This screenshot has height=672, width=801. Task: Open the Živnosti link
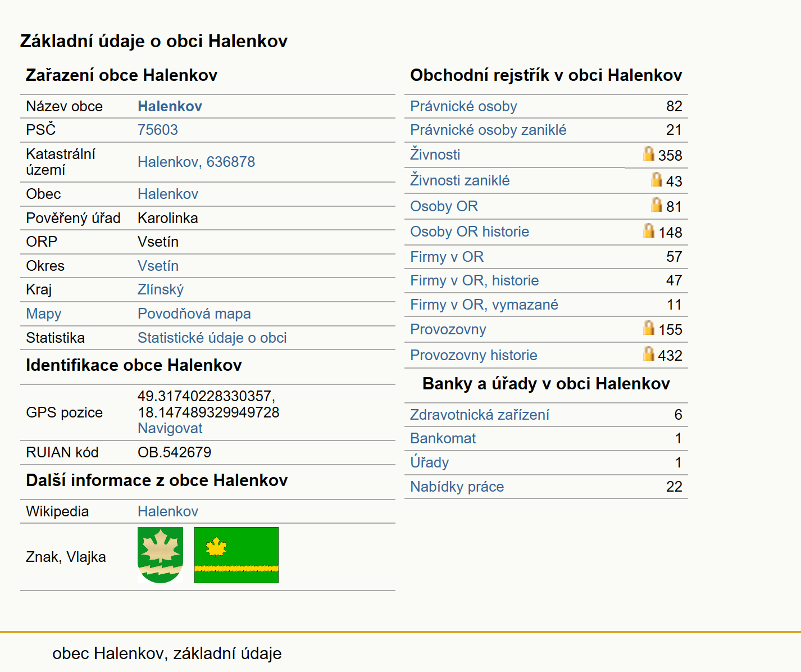(435, 155)
